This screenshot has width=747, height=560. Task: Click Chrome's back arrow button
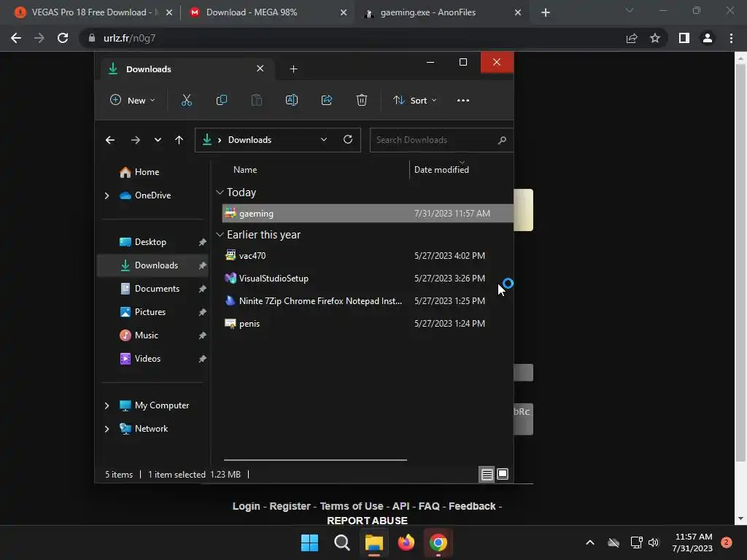[16, 38]
